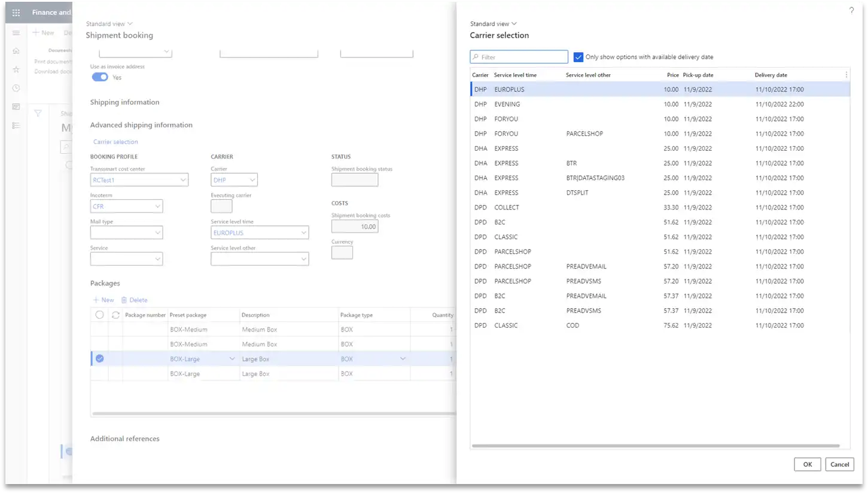Collapse the Packages section header

[105, 283]
